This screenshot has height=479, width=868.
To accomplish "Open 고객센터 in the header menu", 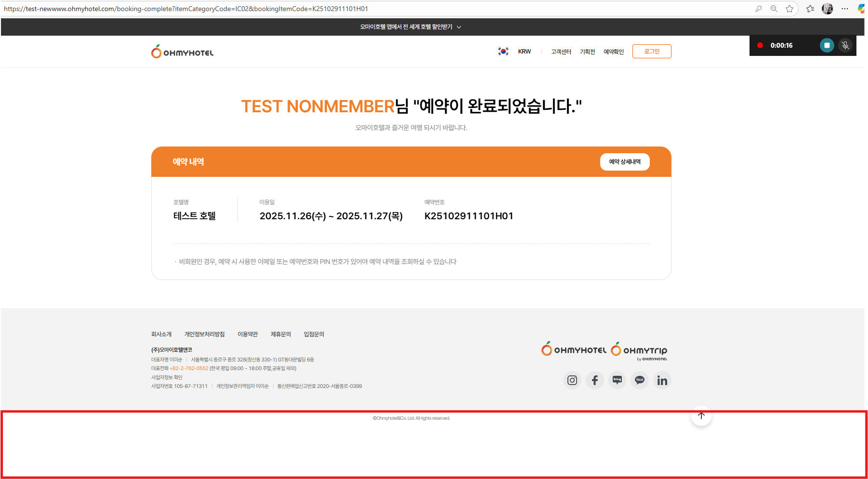I will (x=561, y=52).
